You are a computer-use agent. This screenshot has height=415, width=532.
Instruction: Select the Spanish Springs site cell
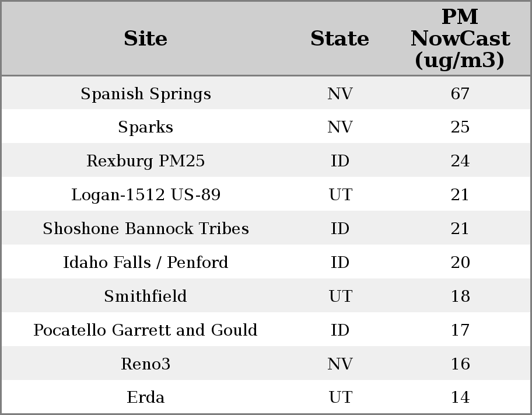[145, 93]
